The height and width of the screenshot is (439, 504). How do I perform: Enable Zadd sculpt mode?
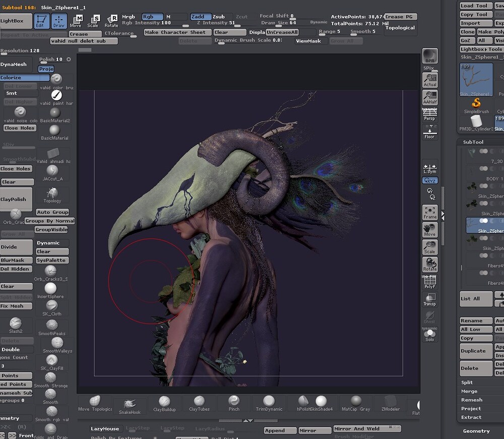point(201,17)
